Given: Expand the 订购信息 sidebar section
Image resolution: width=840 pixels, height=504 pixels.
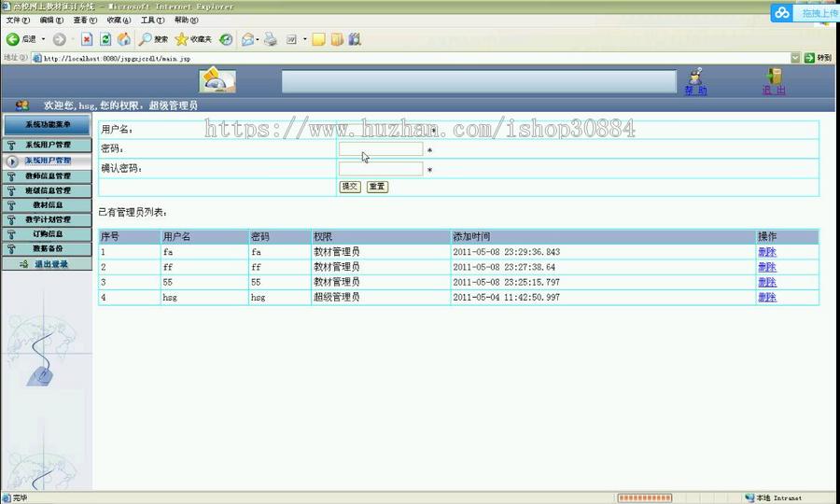Looking at the screenshot, I should tap(48, 233).
